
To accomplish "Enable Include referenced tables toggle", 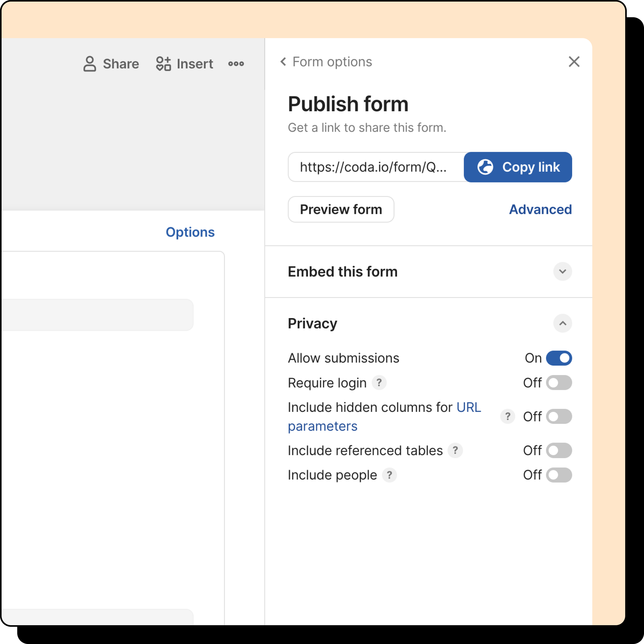I will point(559,450).
